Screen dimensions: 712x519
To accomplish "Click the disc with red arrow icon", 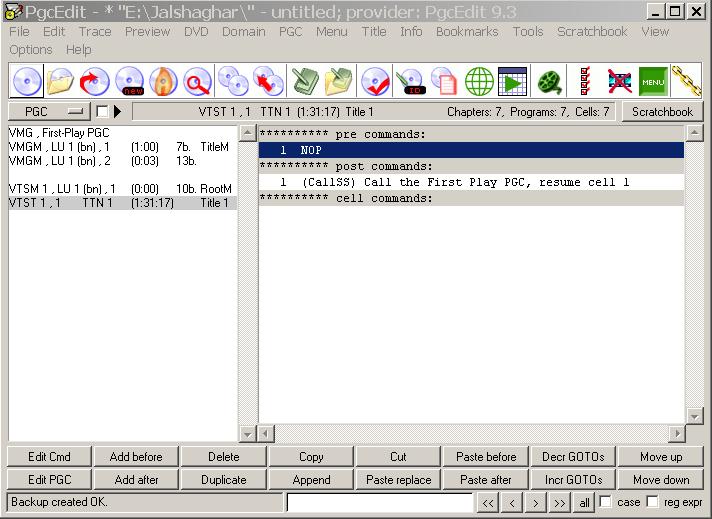I will coord(94,81).
